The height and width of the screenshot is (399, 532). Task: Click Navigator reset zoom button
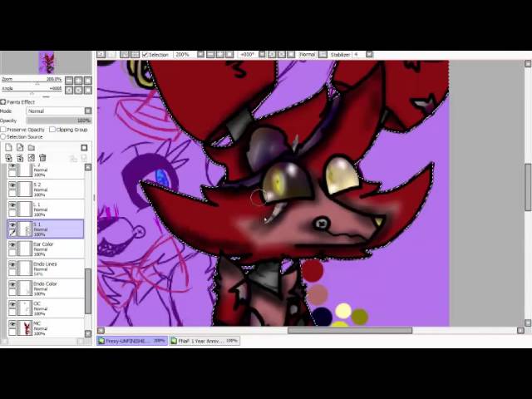[88, 81]
